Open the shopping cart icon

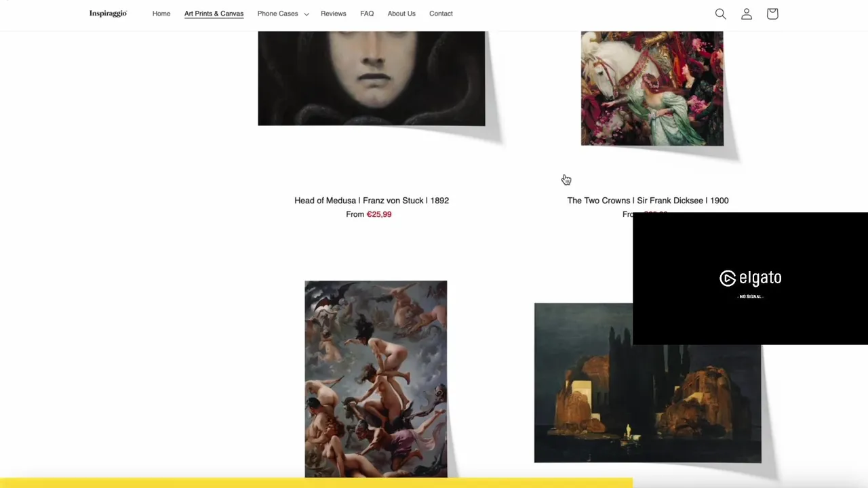[x=772, y=14]
